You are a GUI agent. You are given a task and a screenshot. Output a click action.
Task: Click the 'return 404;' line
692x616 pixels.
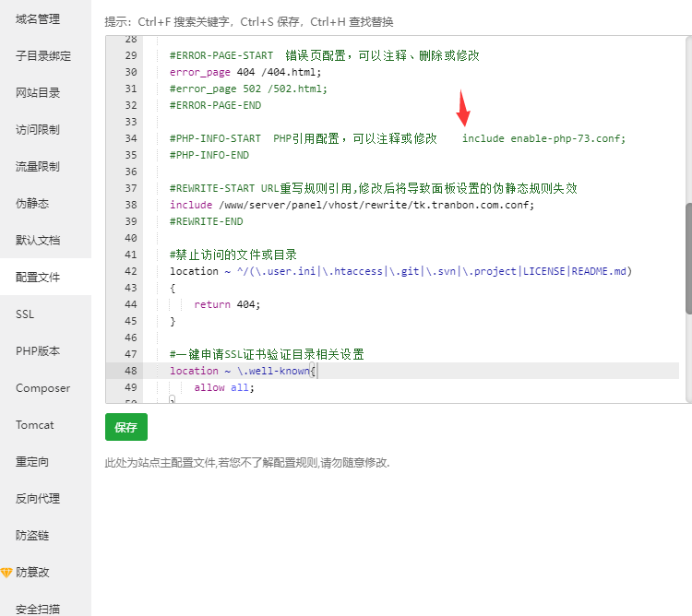[x=227, y=304]
